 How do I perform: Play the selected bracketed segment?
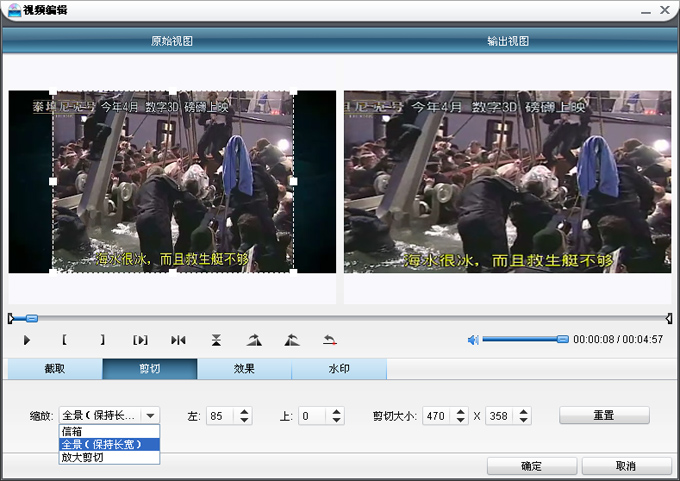[x=140, y=340]
